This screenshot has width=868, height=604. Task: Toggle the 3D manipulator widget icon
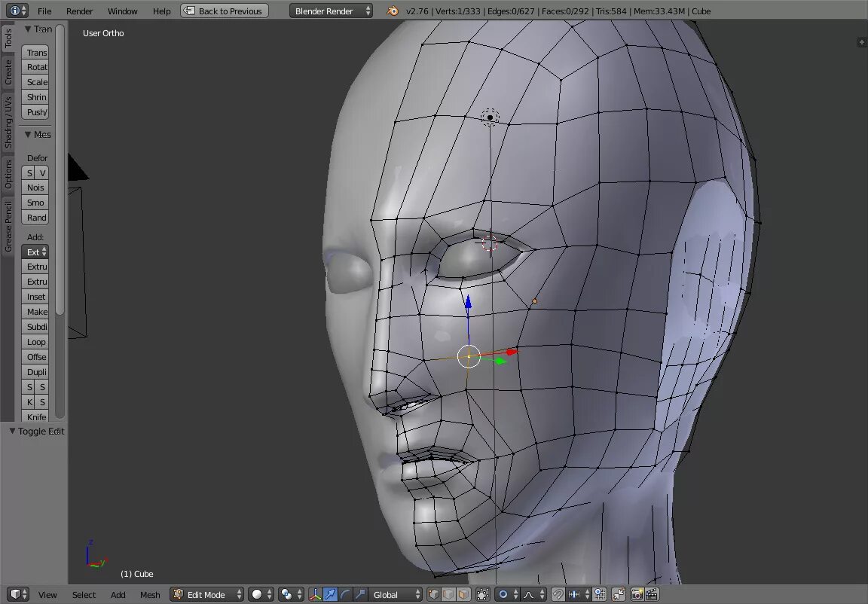(316, 595)
